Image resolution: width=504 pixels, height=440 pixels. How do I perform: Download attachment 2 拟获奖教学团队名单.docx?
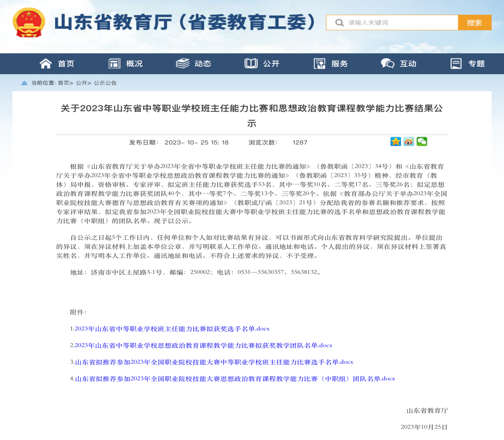(203, 346)
